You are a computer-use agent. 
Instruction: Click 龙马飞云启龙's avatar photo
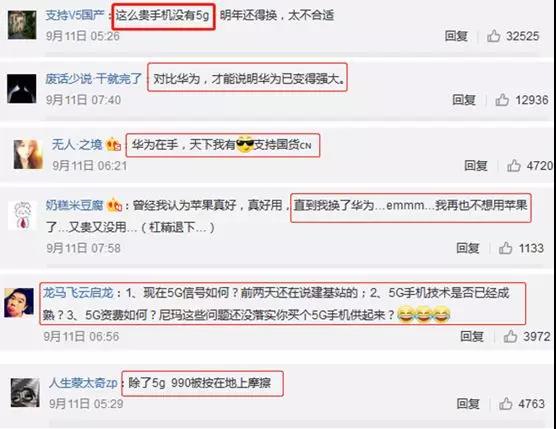click(x=19, y=302)
